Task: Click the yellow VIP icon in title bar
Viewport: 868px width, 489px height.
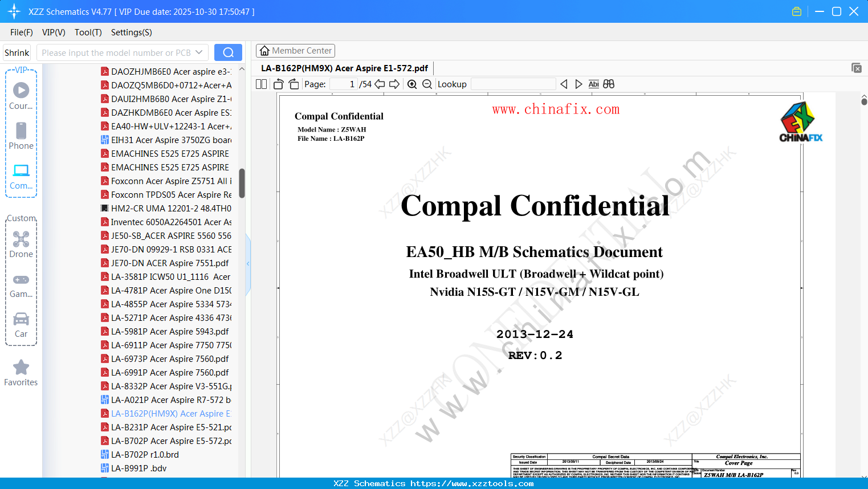Action: click(x=797, y=11)
